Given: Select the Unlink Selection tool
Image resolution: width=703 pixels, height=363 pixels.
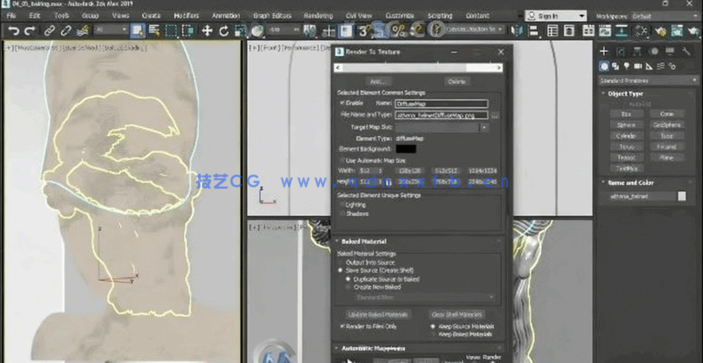Looking at the screenshot, I should [x=66, y=31].
